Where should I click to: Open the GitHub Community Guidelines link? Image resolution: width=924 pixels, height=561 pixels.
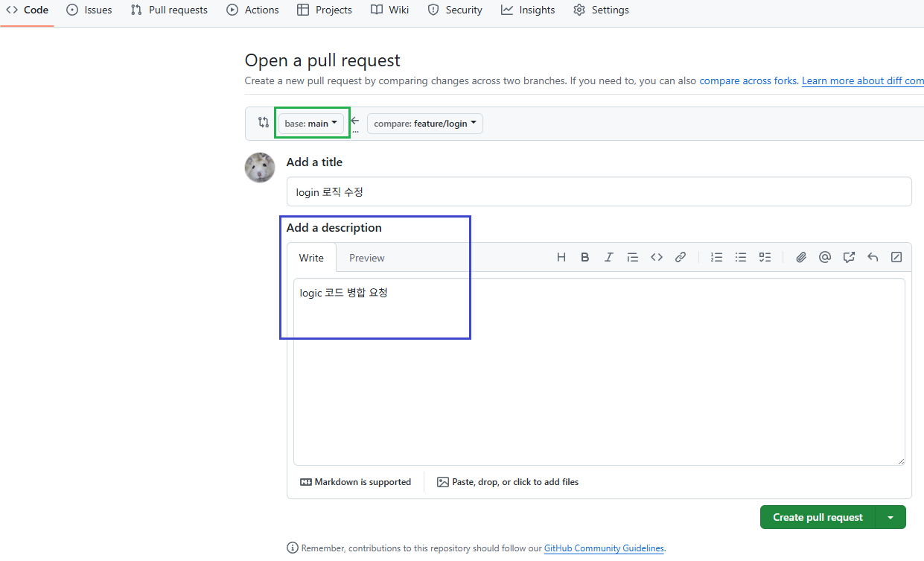604,548
